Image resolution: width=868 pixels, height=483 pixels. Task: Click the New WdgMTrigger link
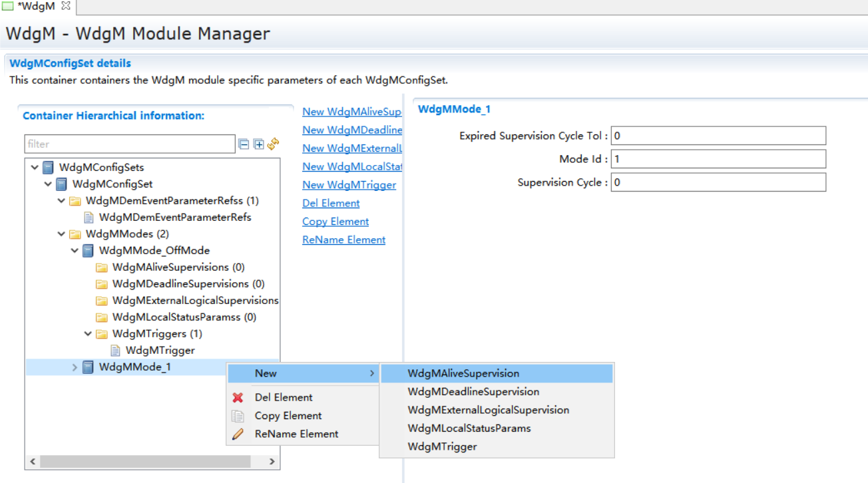click(x=349, y=185)
